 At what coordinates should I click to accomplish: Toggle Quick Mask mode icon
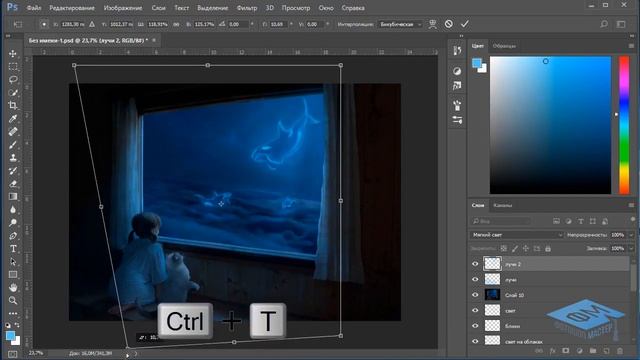(13, 354)
